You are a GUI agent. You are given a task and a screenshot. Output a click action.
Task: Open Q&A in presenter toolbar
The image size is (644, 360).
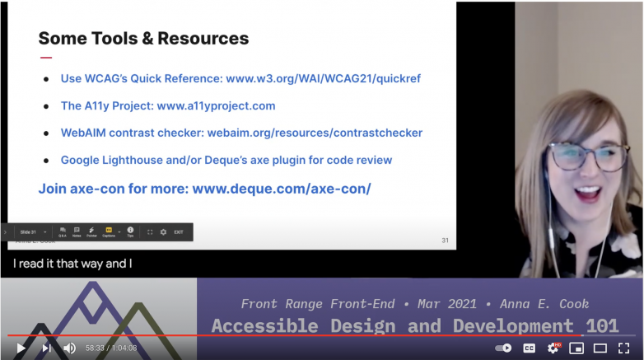coord(63,232)
